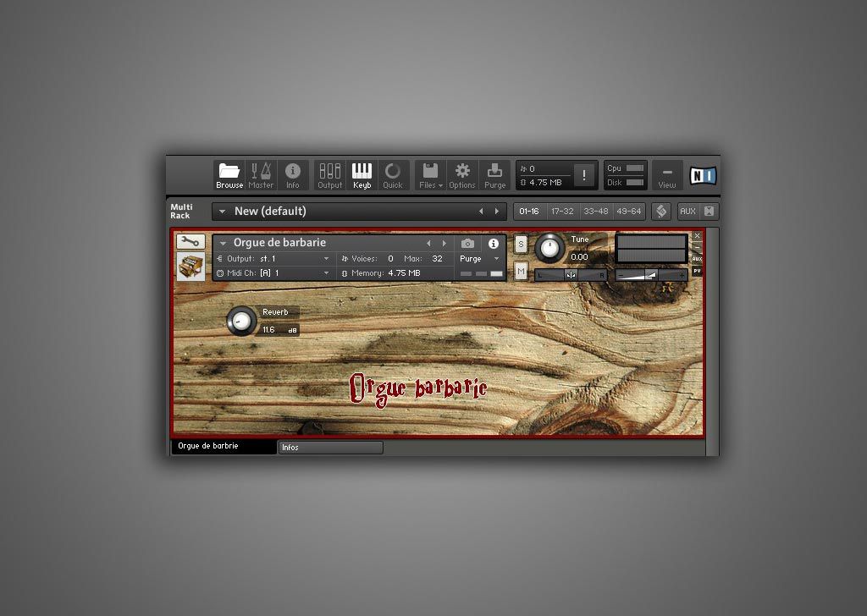Open instrument edit mode with wrench icon
This screenshot has height=616, width=867.
191,241
